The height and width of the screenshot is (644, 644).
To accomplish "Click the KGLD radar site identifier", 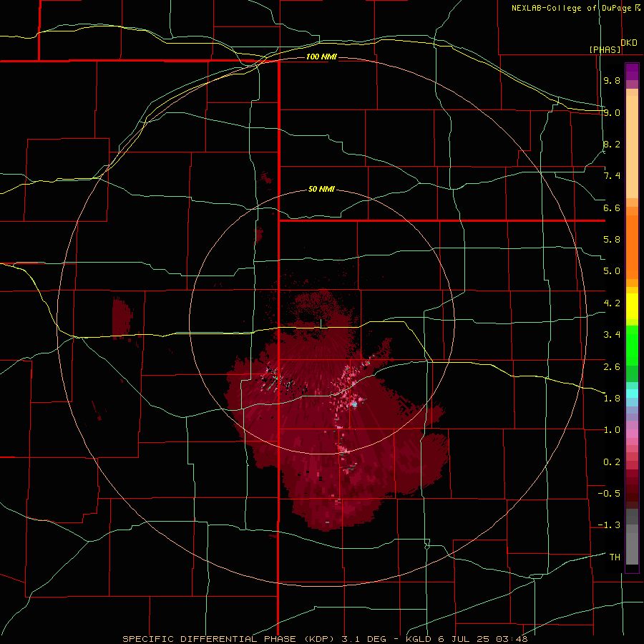I will click(418, 639).
